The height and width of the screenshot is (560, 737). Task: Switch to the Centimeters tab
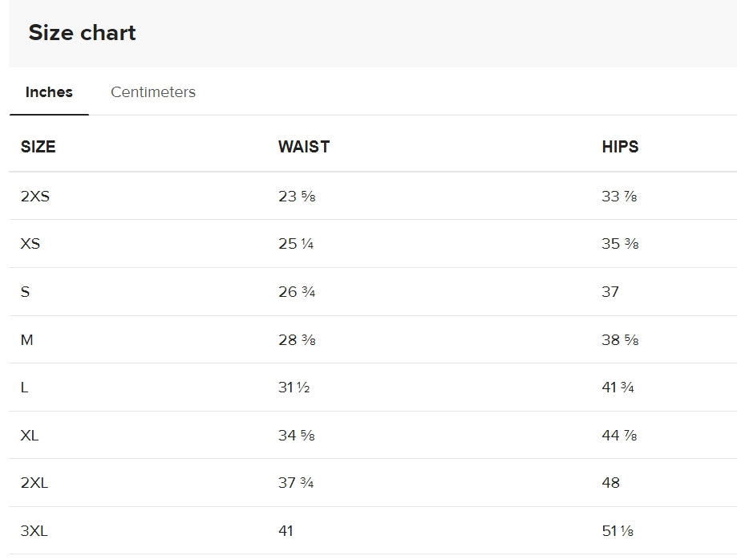(152, 92)
